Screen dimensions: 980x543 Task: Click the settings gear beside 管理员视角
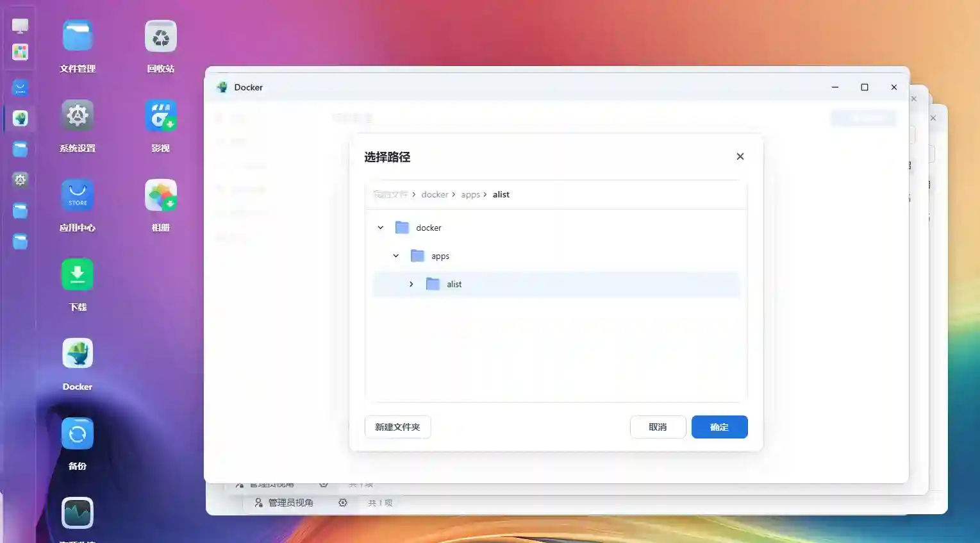(343, 503)
